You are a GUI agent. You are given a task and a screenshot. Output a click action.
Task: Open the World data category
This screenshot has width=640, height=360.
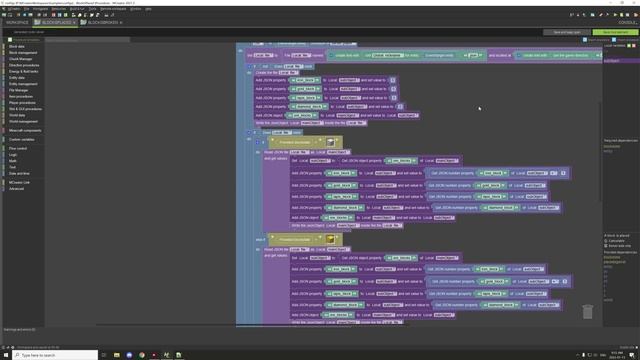[17, 116]
